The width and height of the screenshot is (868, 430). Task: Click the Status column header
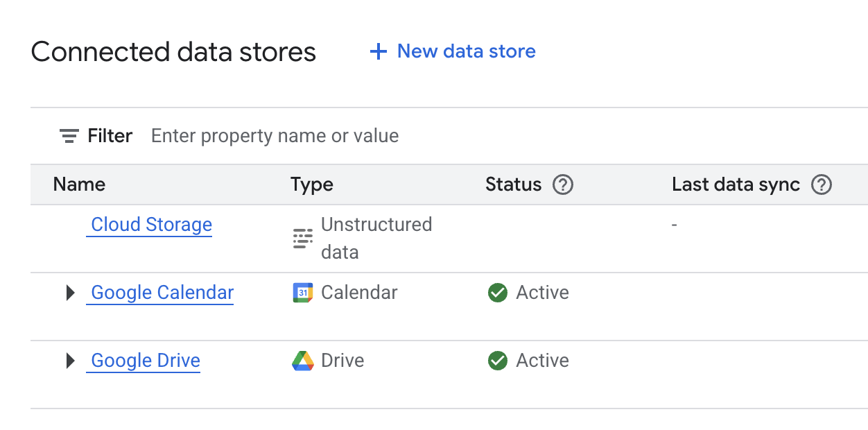[513, 184]
